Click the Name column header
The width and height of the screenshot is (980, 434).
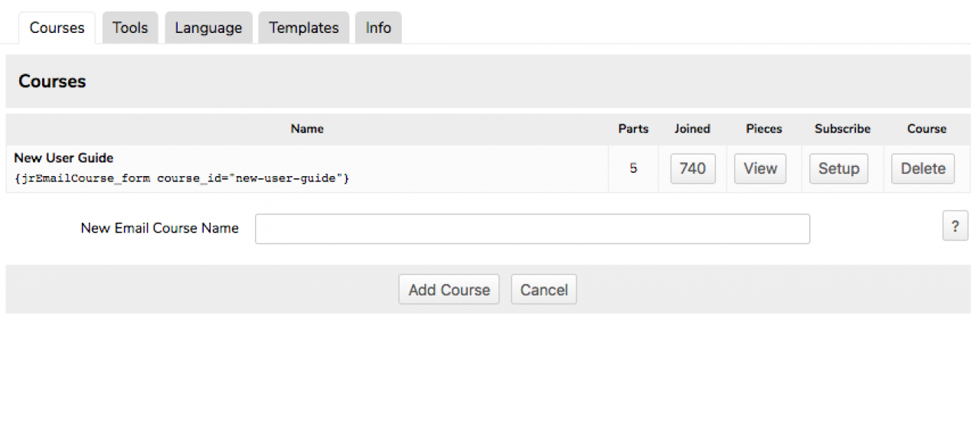coord(307,129)
